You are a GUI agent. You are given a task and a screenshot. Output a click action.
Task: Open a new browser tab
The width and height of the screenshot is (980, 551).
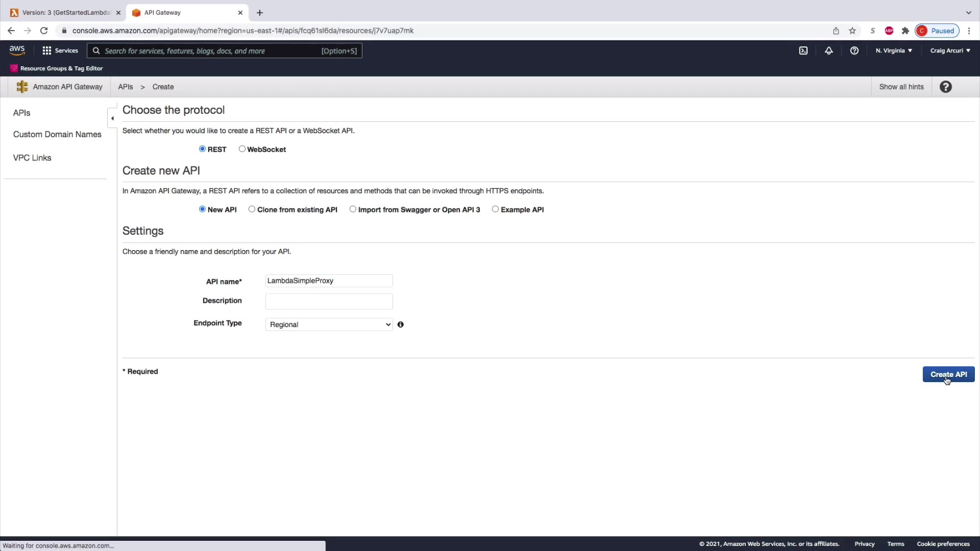click(260, 12)
